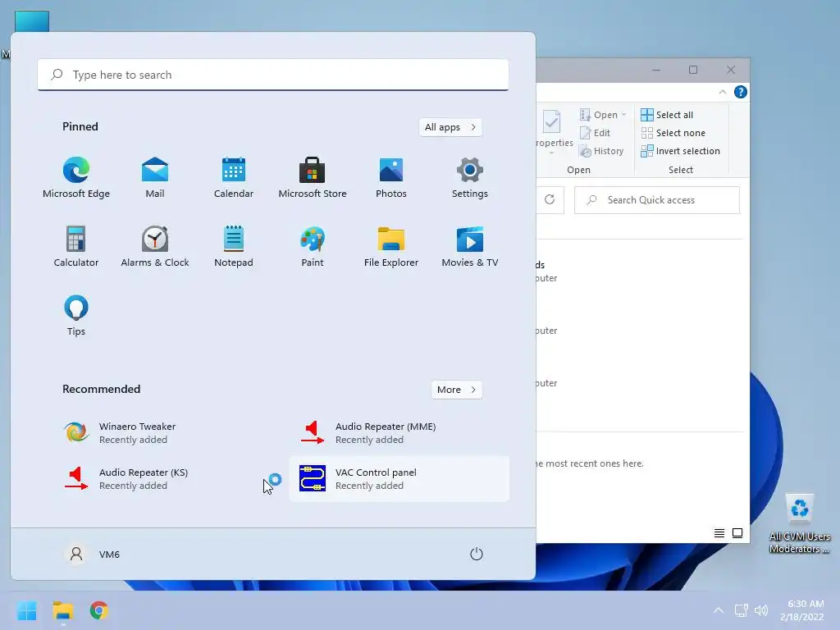Open Google Chrome from the taskbar
The width and height of the screenshot is (840, 630).
(98, 610)
